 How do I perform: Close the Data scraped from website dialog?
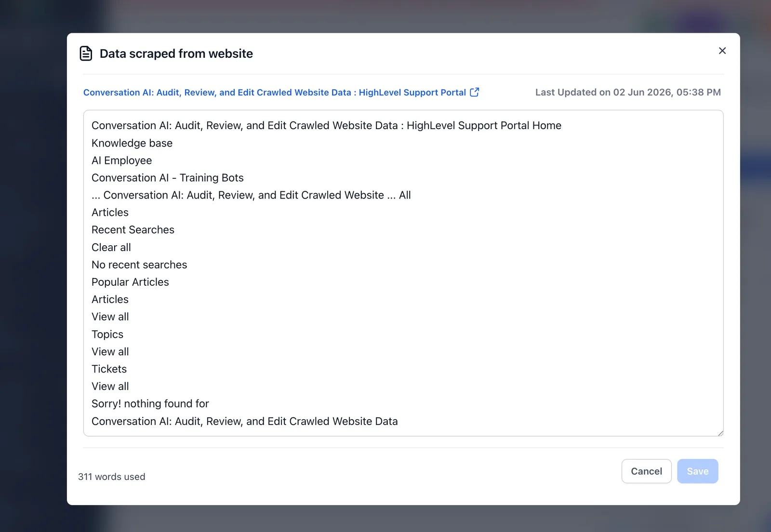tap(722, 51)
